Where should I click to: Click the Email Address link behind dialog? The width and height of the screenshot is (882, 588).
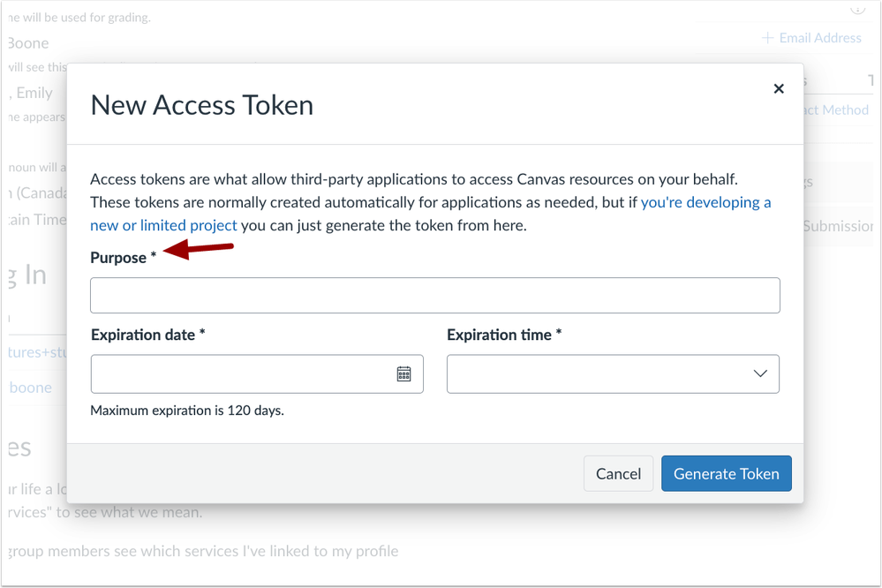coord(819,38)
